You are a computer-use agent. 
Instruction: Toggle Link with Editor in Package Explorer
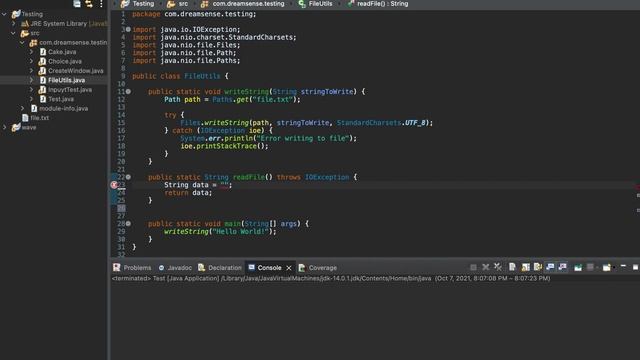coord(89,4)
